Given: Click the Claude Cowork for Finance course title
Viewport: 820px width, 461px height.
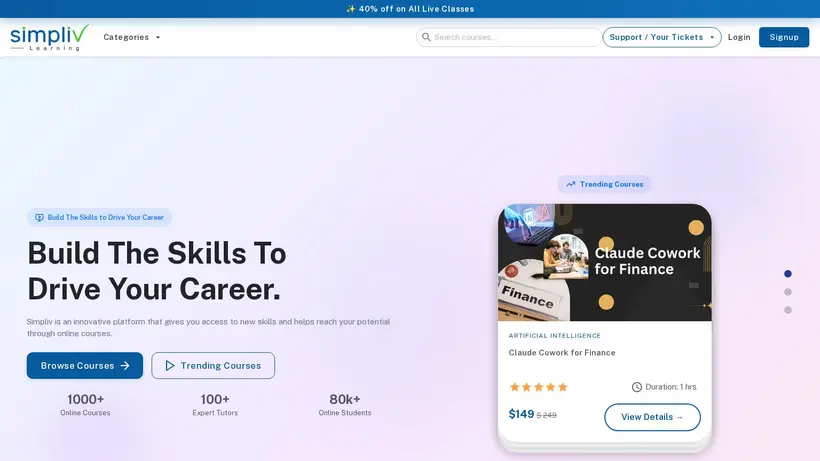Looking at the screenshot, I should (562, 353).
